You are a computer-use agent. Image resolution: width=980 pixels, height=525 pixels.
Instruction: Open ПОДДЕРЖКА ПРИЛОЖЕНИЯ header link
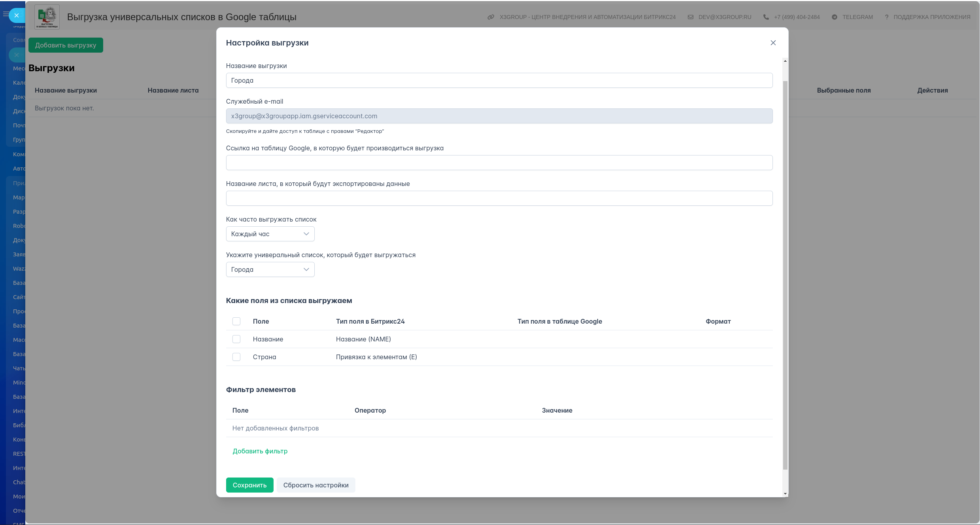coord(931,17)
